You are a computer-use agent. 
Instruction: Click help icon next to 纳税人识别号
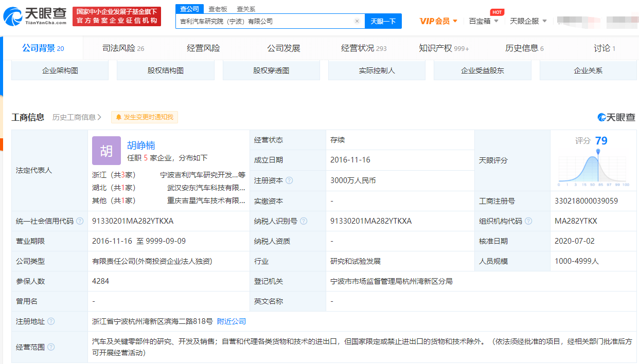[304, 221]
